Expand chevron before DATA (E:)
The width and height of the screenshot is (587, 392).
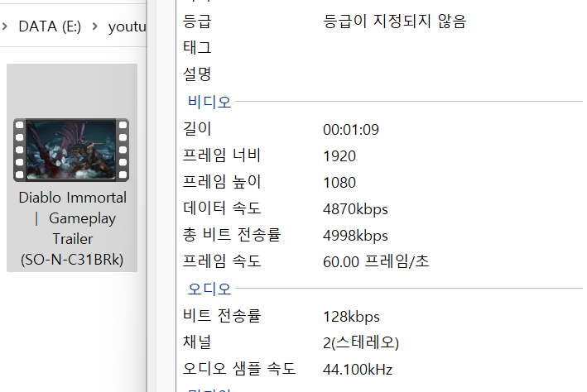coord(5,26)
